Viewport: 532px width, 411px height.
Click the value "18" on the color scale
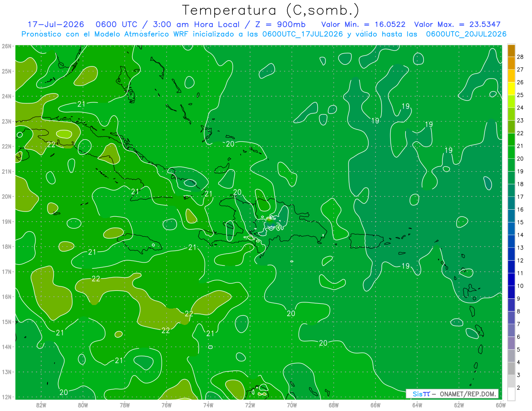coord(520,184)
